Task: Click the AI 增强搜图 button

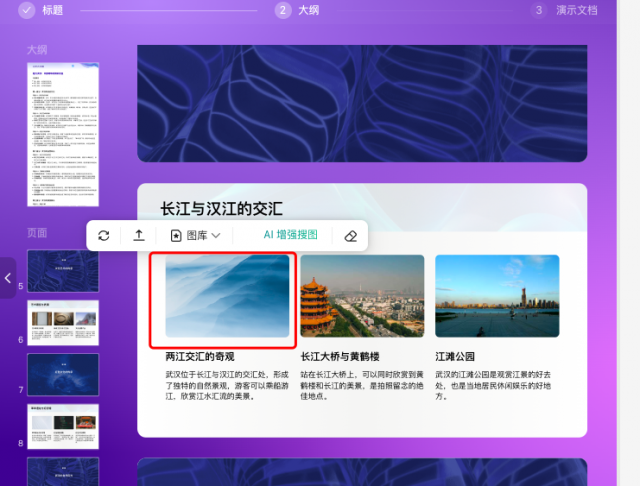Action: click(290, 235)
